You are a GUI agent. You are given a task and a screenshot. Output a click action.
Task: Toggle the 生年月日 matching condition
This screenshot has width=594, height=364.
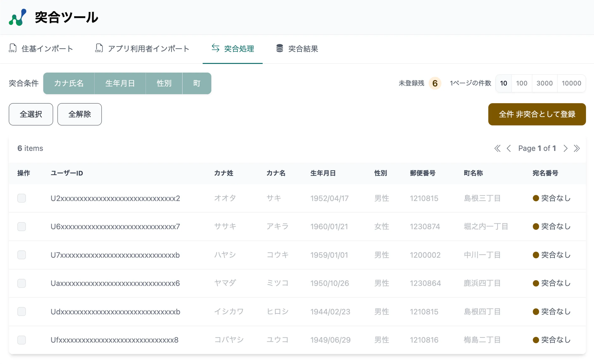click(120, 83)
